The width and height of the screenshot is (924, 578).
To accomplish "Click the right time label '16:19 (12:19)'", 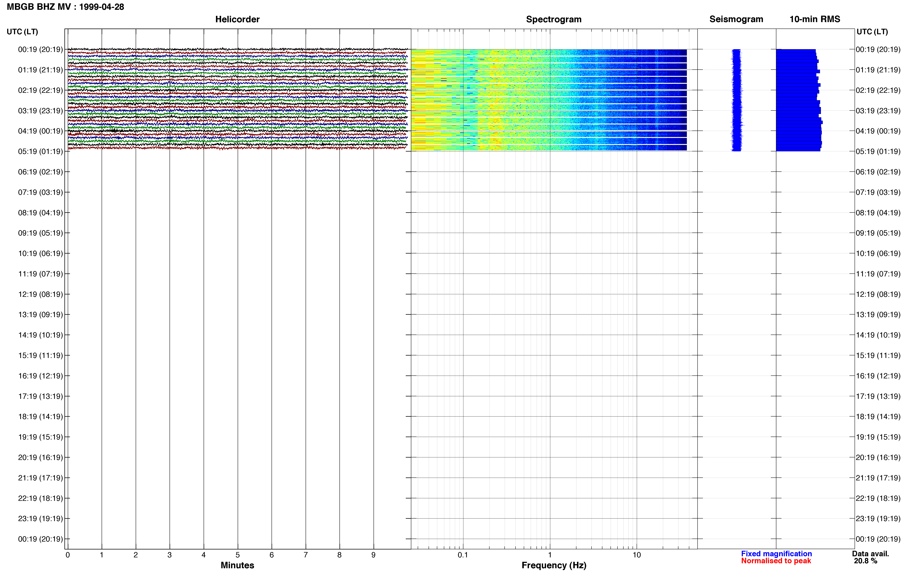I will pyautogui.click(x=878, y=376).
